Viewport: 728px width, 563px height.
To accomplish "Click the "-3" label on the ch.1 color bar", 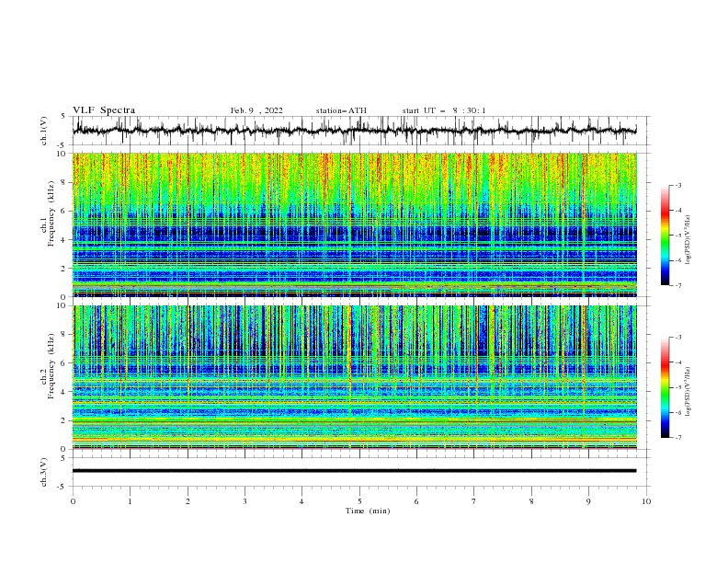I will [x=678, y=185].
